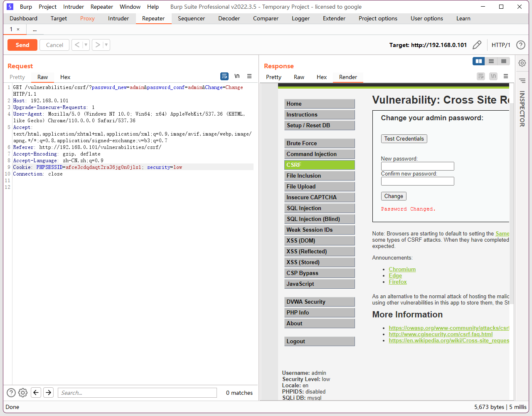Click the Cancel button
The width and height of the screenshot is (532, 416).
54,45
